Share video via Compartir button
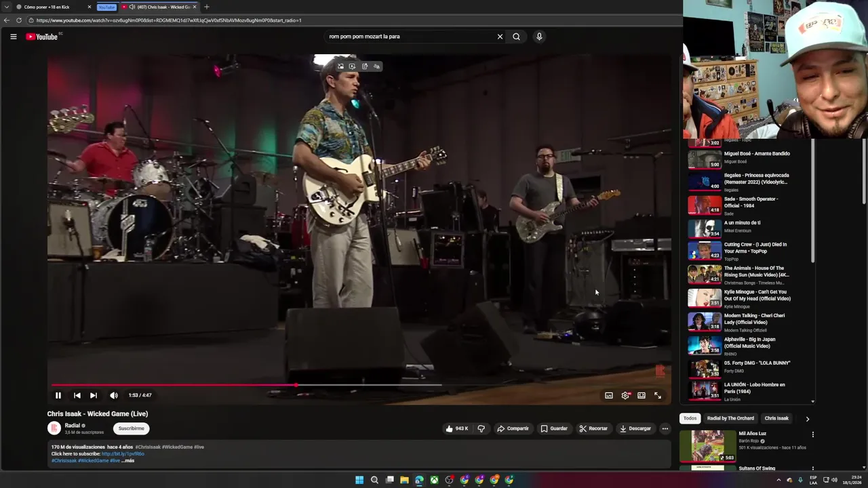868x488 pixels. pyautogui.click(x=513, y=428)
